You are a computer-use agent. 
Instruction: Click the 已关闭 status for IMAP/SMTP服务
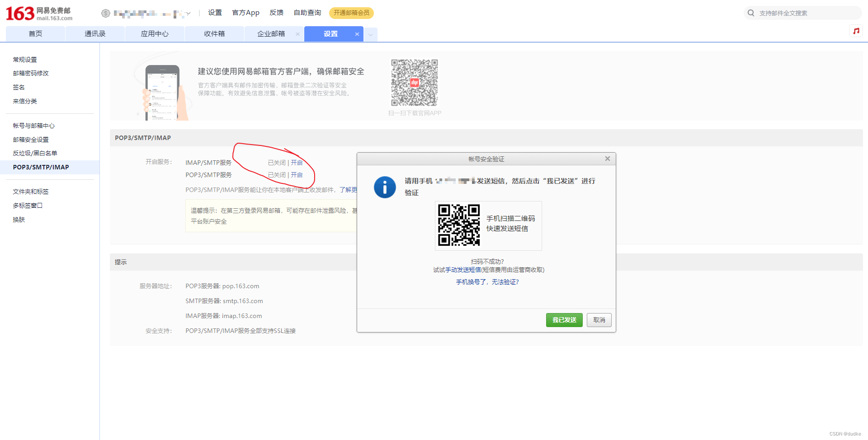[x=277, y=163]
